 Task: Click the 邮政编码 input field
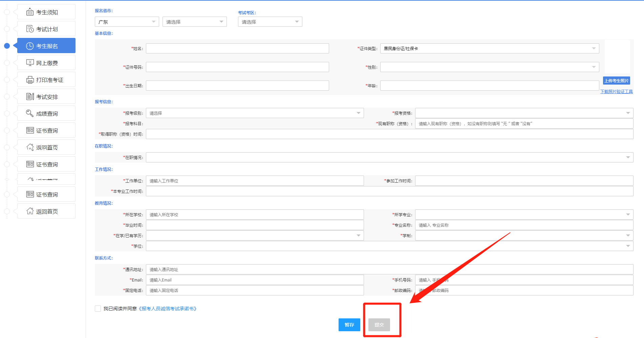tap(524, 290)
